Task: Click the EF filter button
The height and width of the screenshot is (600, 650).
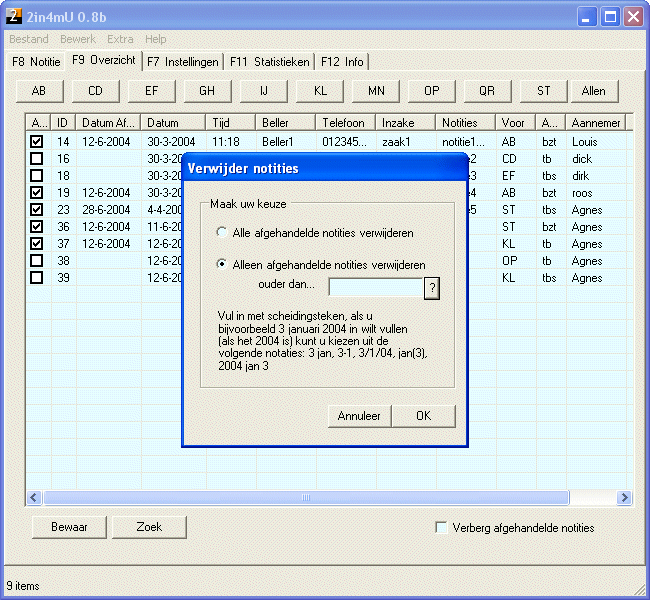Action: click(x=151, y=91)
